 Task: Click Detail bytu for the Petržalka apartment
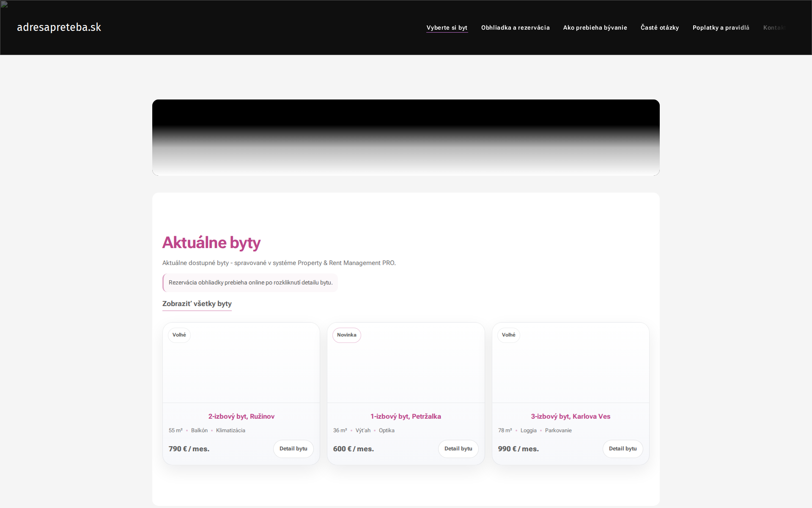click(458, 449)
